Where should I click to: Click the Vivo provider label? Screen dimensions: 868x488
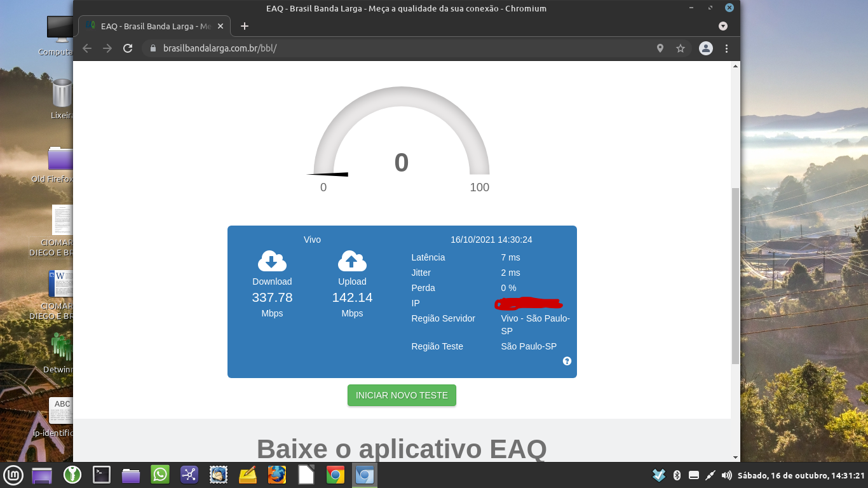pos(312,240)
